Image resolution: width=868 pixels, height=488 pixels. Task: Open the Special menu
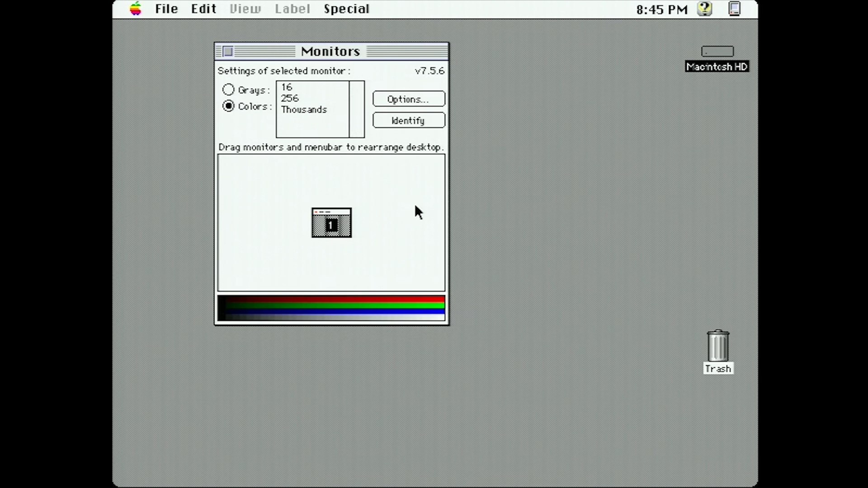click(346, 9)
